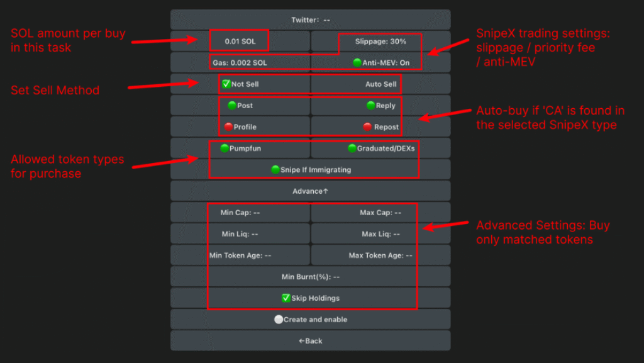Click the Pumpfun token type indicator
This screenshot has width=644, height=363.
click(x=223, y=148)
